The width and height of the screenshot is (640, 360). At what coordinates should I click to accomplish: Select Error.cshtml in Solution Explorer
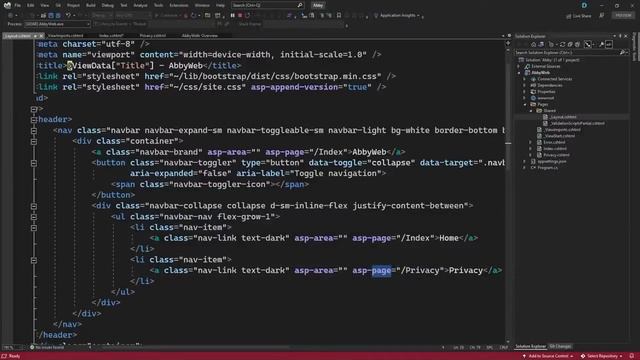(x=554, y=142)
